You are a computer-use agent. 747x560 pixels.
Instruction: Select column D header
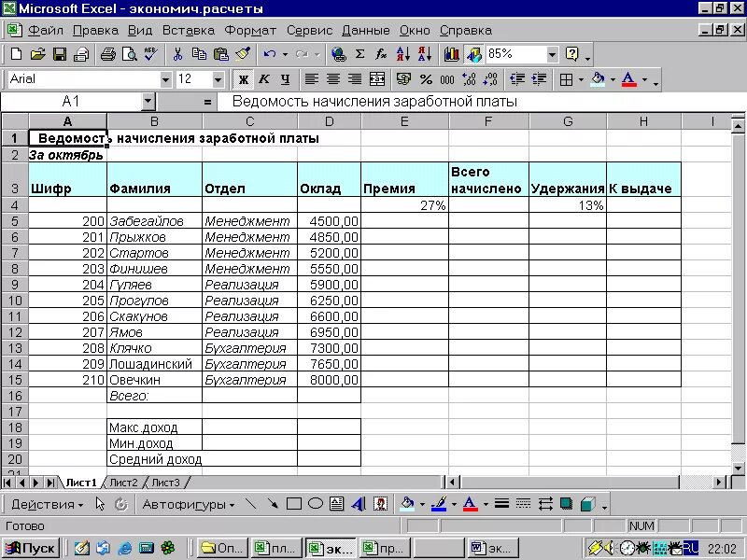point(330,122)
